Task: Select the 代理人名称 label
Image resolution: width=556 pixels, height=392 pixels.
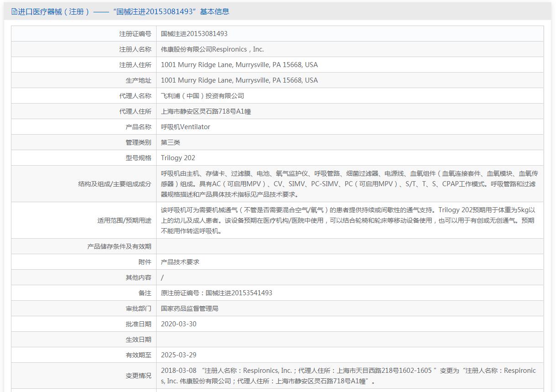Action: (x=135, y=96)
